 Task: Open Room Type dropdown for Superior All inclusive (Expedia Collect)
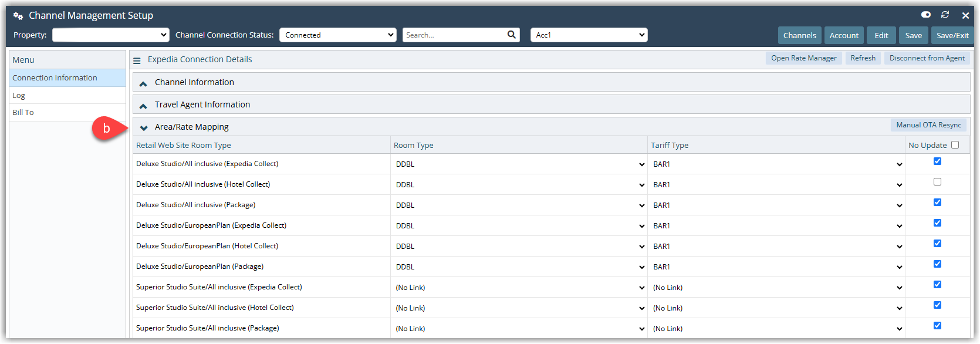point(520,288)
